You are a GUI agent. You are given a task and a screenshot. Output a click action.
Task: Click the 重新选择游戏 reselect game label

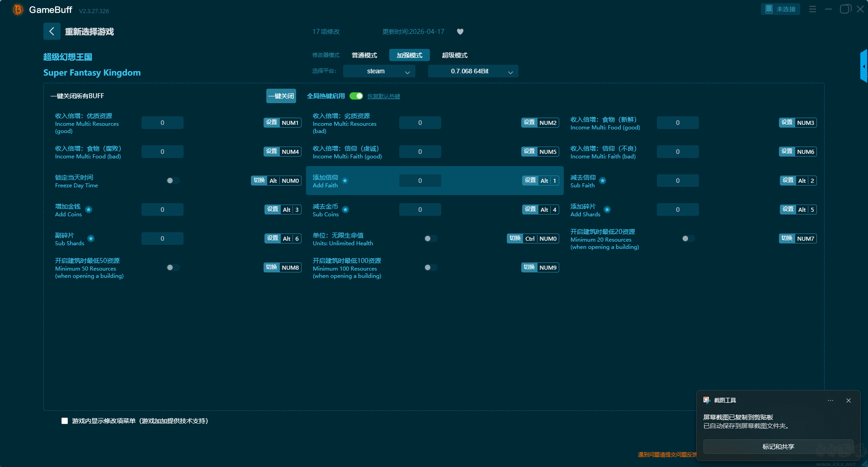tap(90, 32)
